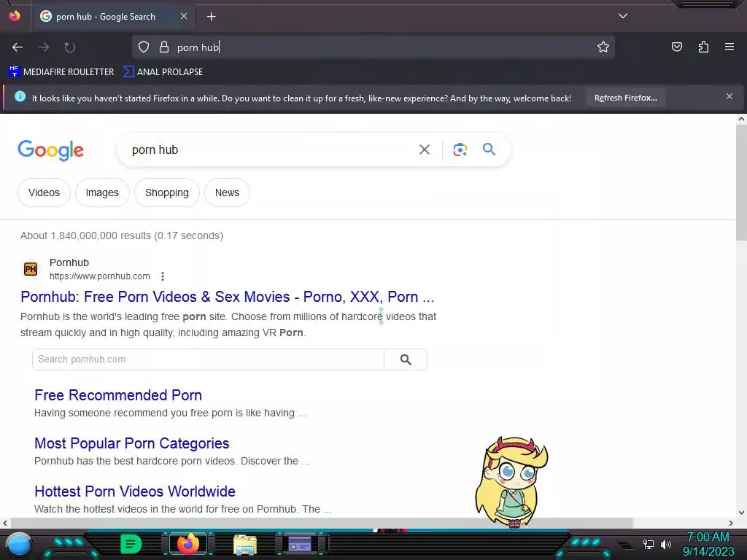
Task: Open the MEDIAFIRE ROULETTER bookmark
Action: (61, 72)
